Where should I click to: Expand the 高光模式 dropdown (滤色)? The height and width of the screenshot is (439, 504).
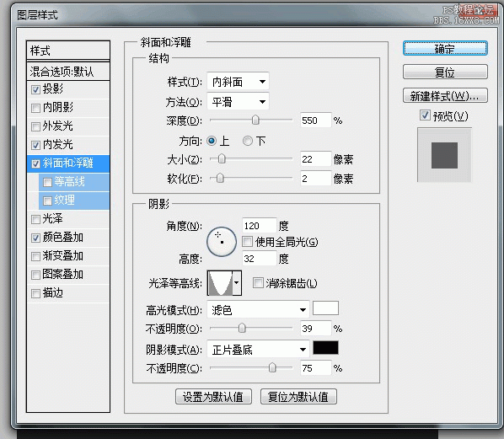click(x=258, y=310)
